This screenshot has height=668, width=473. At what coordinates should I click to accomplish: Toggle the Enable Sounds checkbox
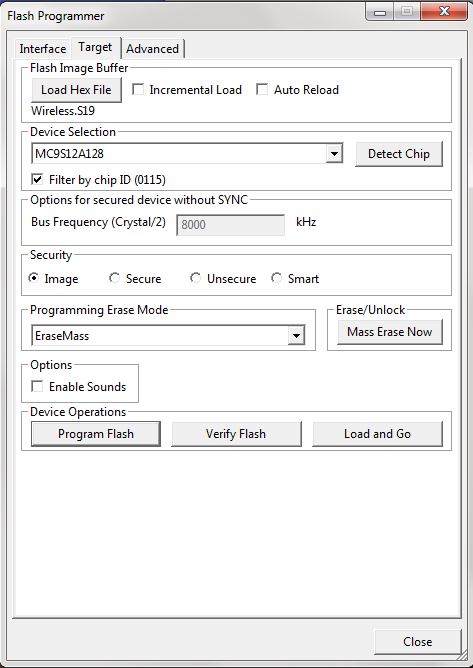(37, 386)
